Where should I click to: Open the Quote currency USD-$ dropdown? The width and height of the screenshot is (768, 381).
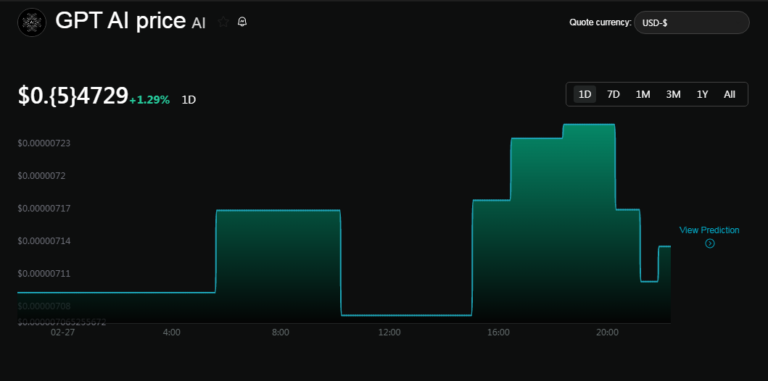[691, 23]
